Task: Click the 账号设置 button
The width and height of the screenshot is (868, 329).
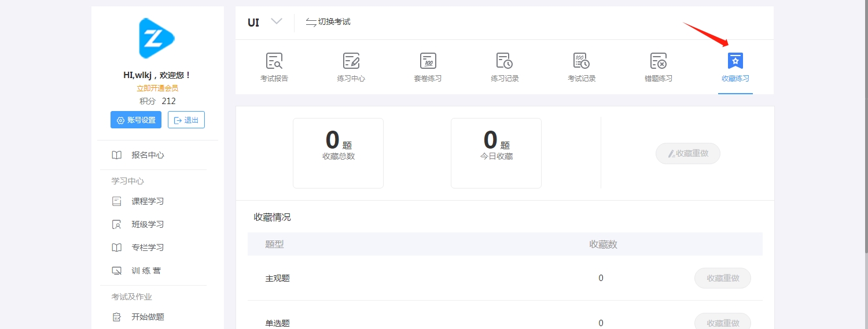Action: [136, 120]
